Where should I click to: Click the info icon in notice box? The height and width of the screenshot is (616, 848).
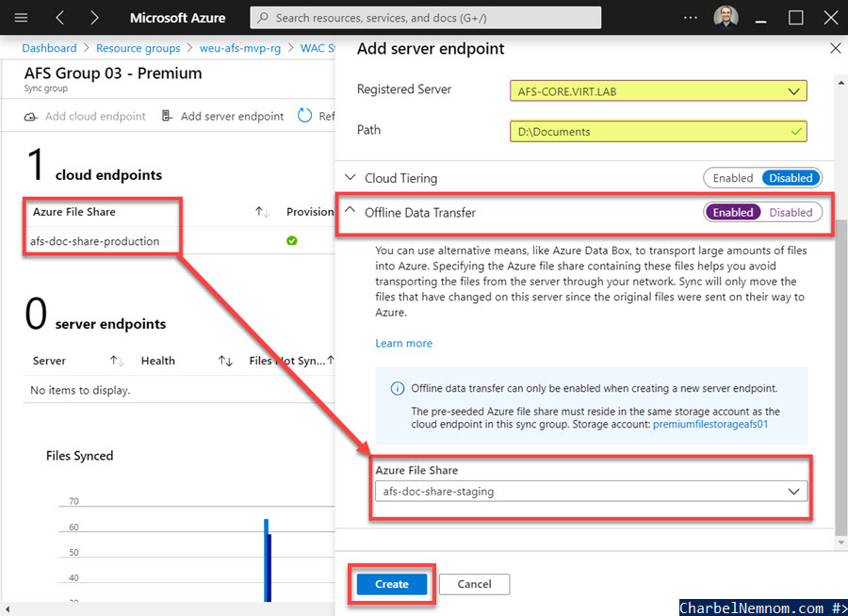(397, 388)
